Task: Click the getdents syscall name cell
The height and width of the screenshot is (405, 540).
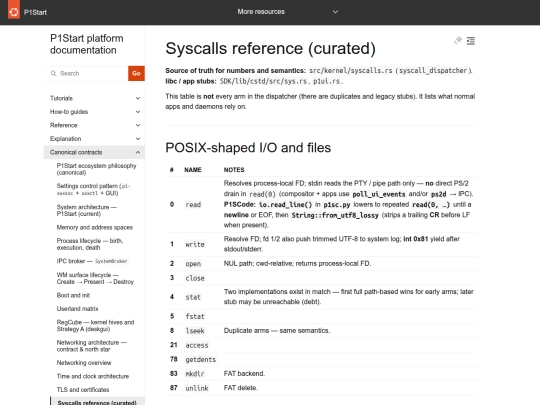Action: 200,360
